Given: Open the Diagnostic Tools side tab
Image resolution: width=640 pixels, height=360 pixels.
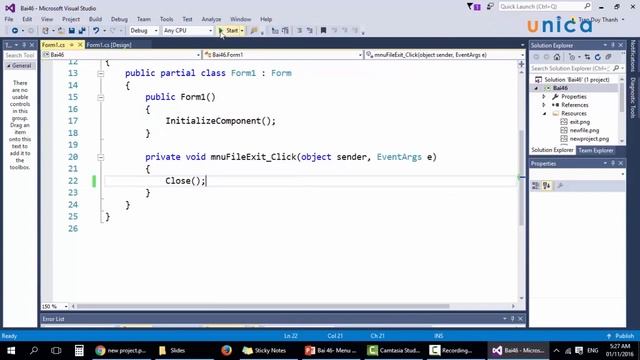Looking at the screenshot, I should click(633, 98).
